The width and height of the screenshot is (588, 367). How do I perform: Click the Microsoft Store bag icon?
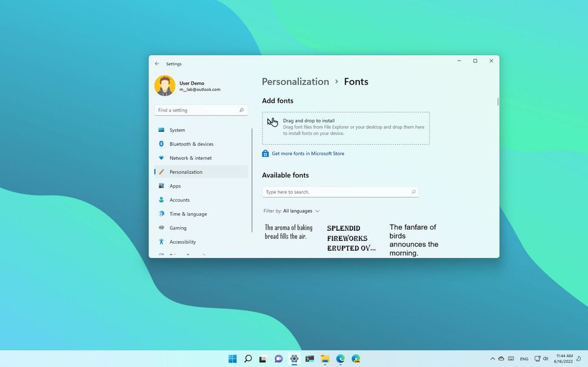(265, 153)
